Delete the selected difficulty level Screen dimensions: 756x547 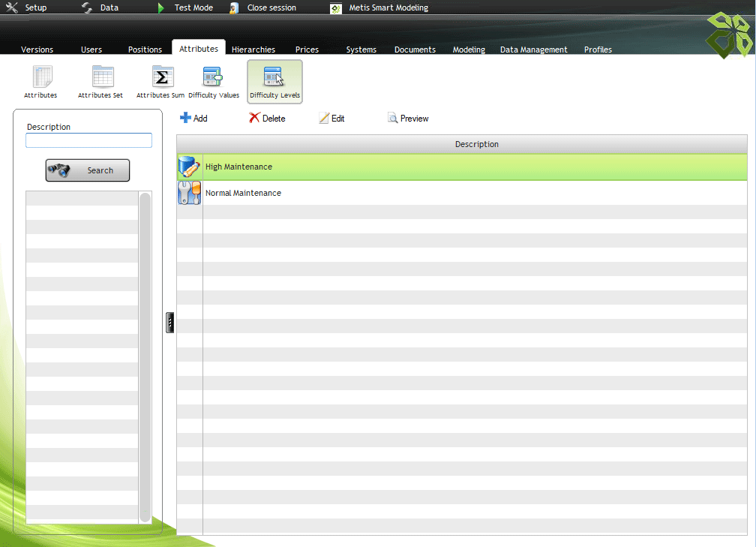[x=267, y=119]
